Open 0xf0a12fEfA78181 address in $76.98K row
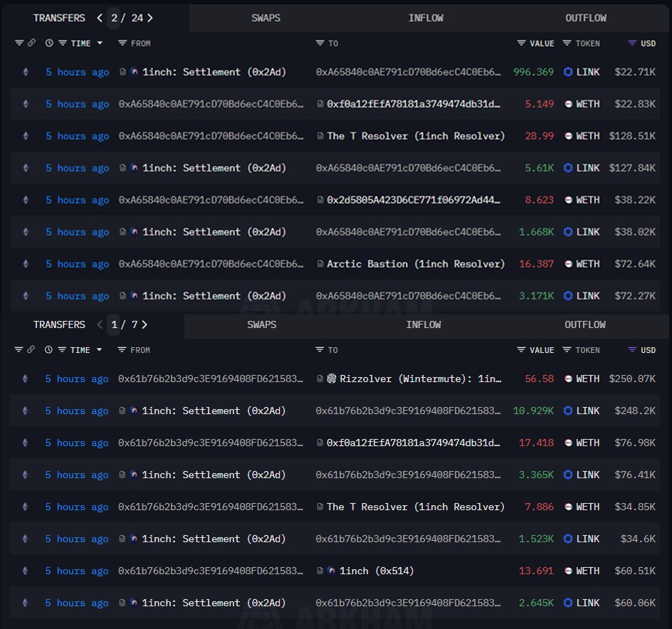Screen dimensions: 672x629 pos(413,443)
